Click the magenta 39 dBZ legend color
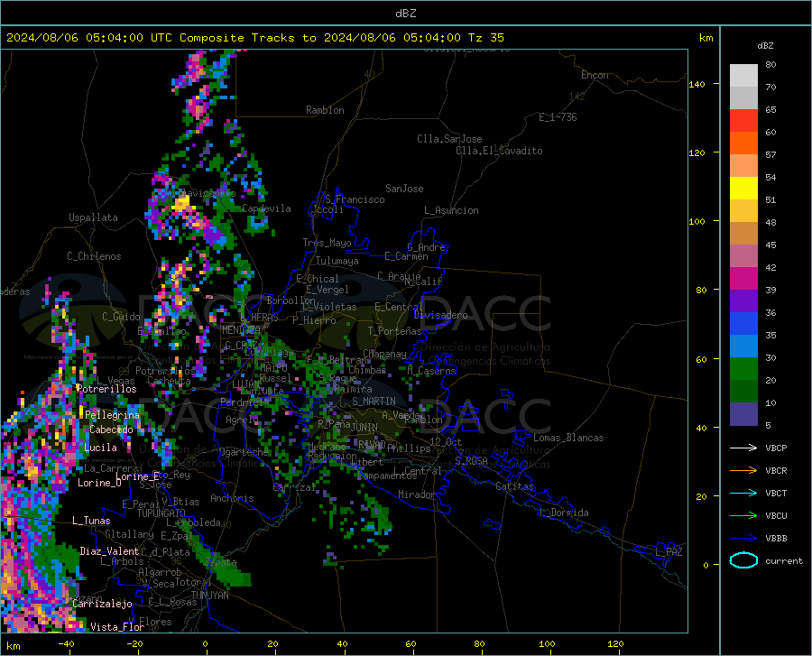Viewport: 812px width, 656px height. coord(743,279)
